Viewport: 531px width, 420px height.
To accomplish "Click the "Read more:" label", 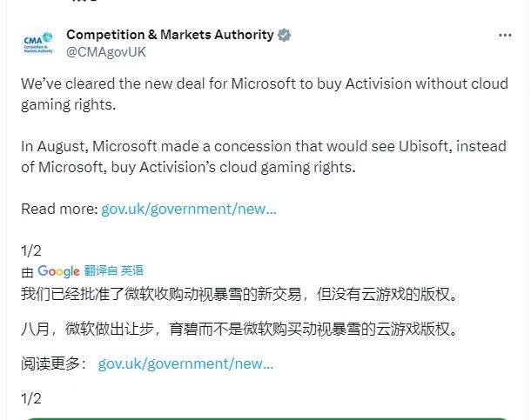I will (59, 210).
